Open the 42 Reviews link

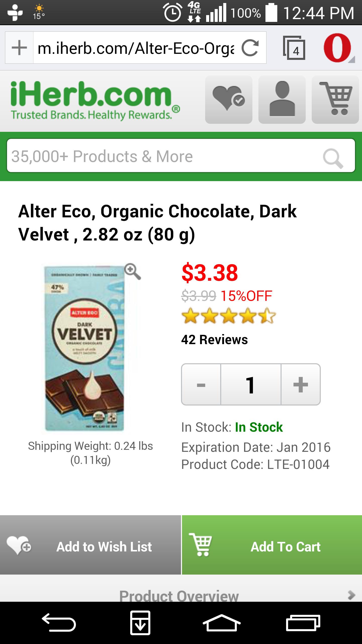[x=214, y=340]
